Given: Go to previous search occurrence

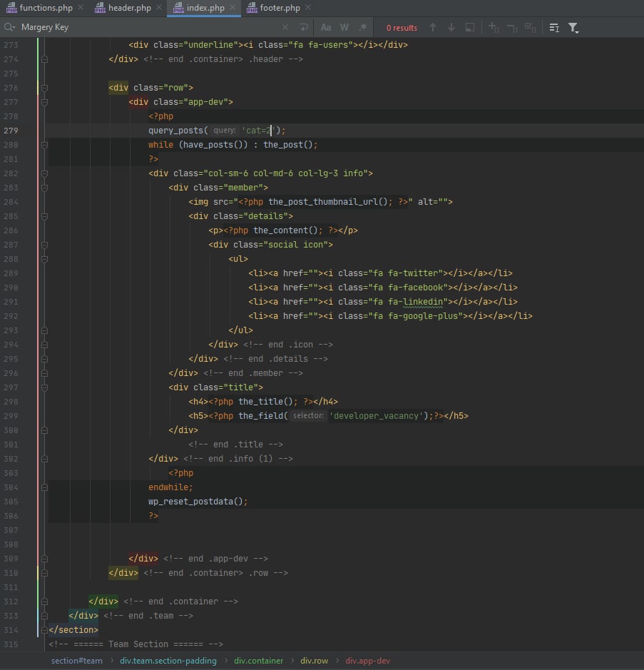Looking at the screenshot, I should pos(432,28).
